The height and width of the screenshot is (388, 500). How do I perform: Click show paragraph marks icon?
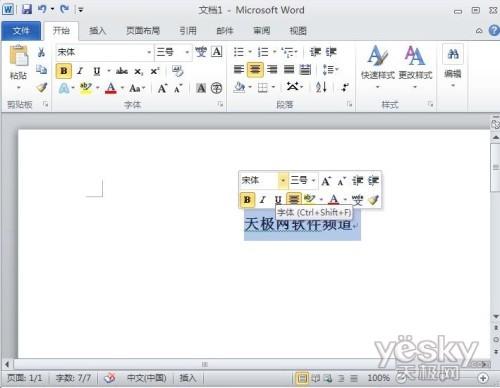(345, 87)
